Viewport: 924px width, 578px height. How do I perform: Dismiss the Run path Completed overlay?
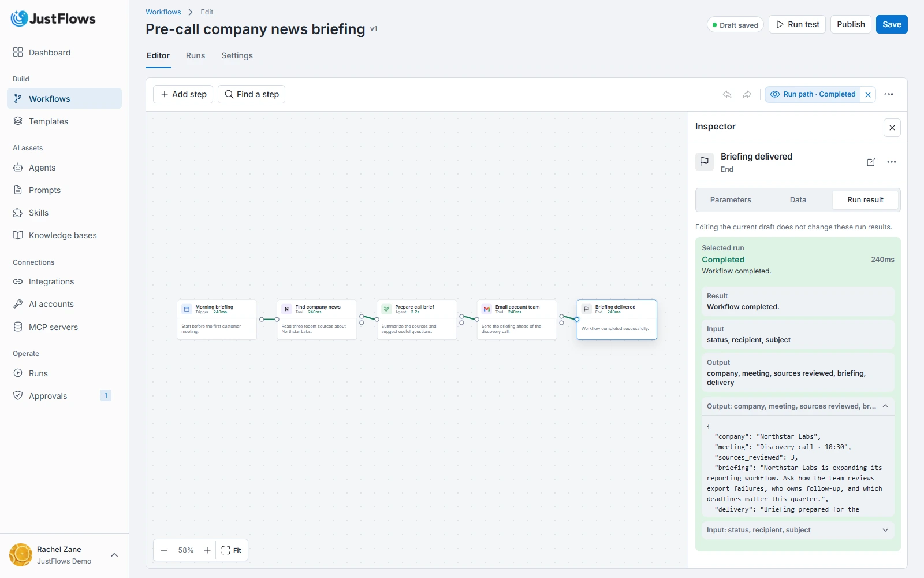pyautogui.click(x=868, y=95)
